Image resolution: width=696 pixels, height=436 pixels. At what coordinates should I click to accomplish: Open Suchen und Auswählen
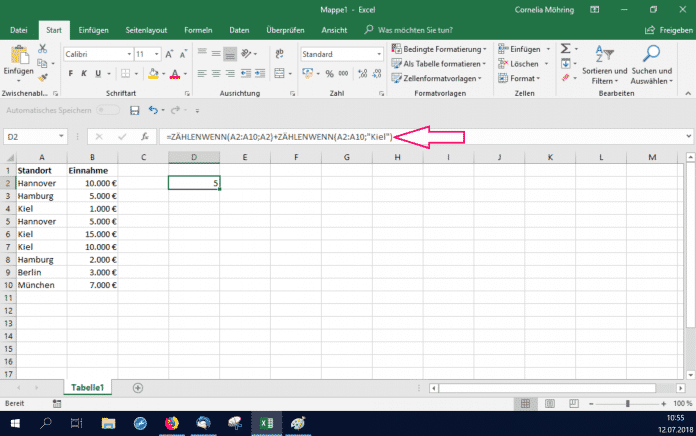(x=651, y=63)
